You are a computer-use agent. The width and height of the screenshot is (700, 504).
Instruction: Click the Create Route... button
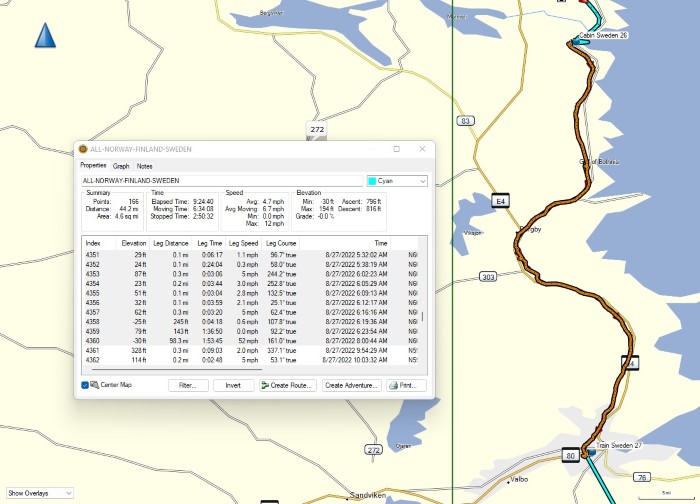288,385
